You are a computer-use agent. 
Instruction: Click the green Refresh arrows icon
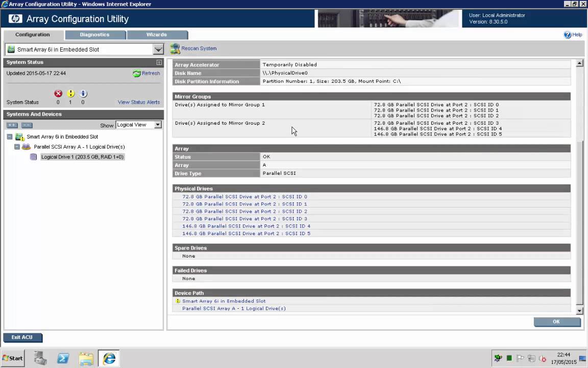136,73
